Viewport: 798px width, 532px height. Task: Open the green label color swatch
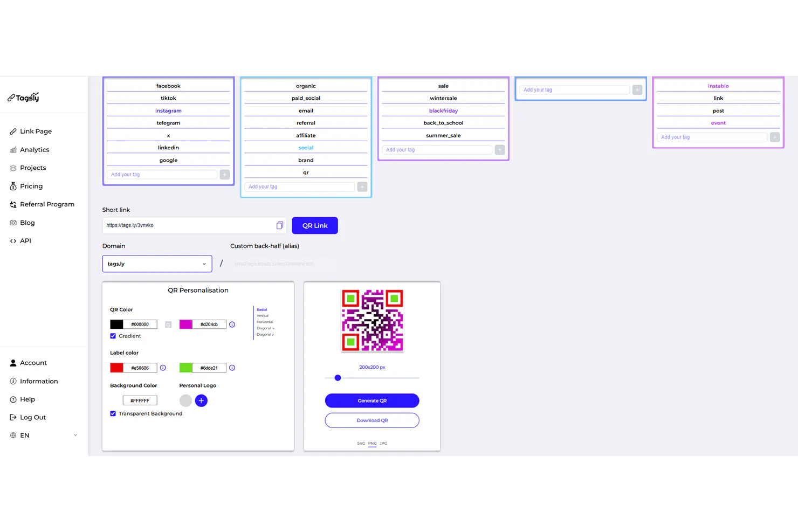click(x=186, y=368)
